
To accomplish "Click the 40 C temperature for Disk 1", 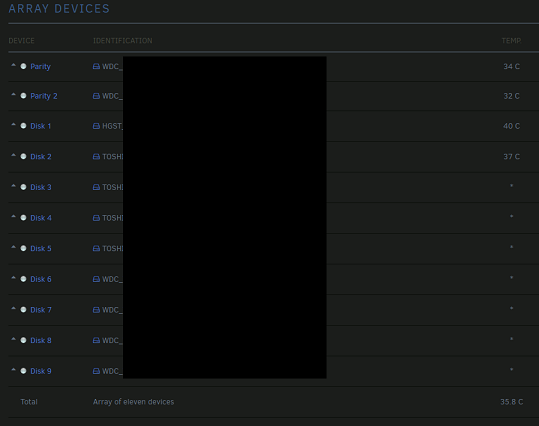I will click(512, 126).
